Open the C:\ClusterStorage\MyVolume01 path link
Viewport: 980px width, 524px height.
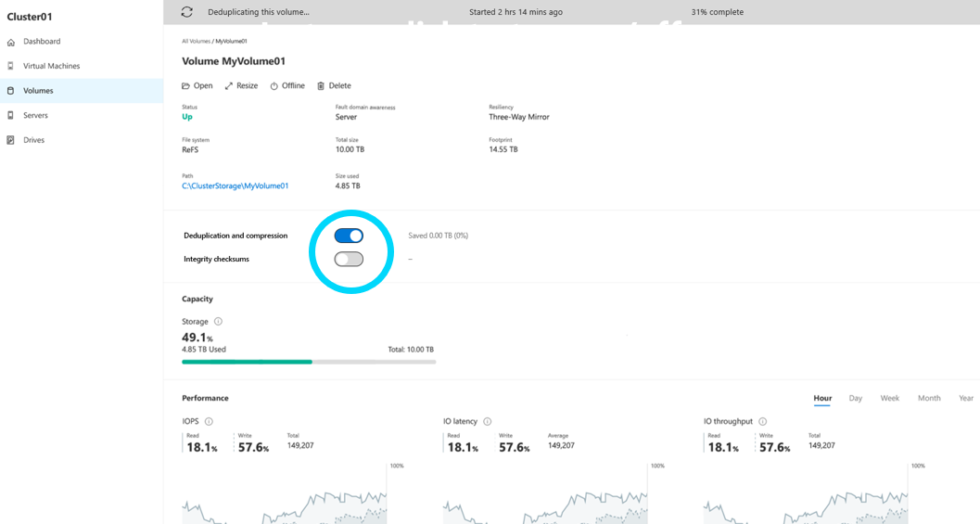coord(235,185)
